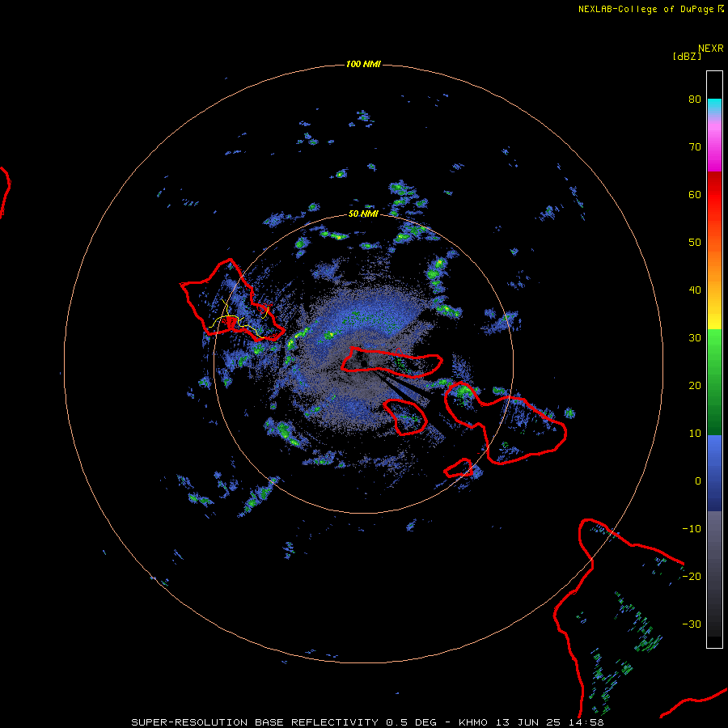Click the 30 dBZ scale value
The width and height of the screenshot is (728, 728).
coord(695,338)
